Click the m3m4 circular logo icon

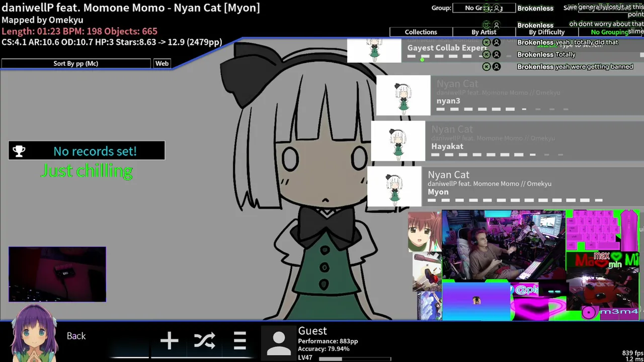[588, 313]
